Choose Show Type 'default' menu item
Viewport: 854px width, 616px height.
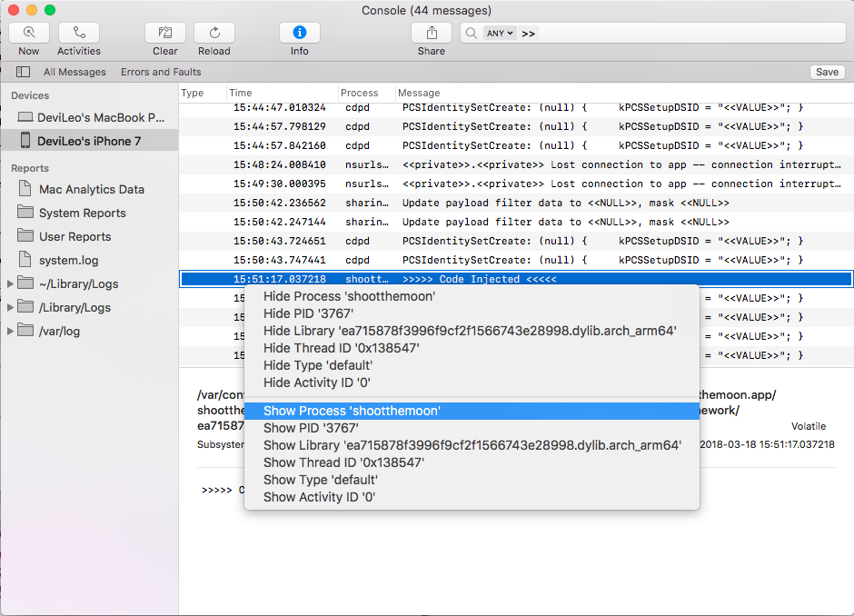click(x=472, y=480)
